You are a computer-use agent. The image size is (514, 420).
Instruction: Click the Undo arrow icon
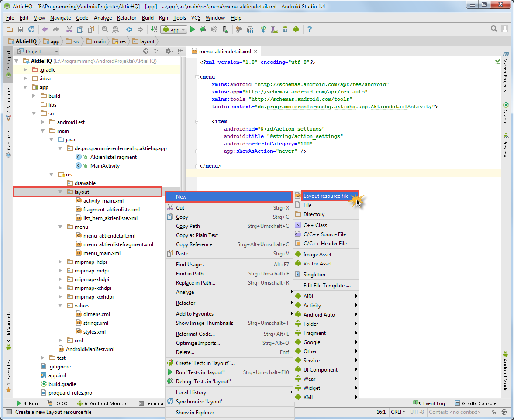pos(45,30)
